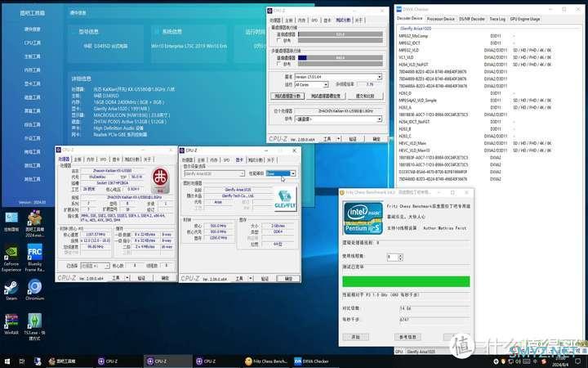Open the 图吧工具箱 2024 desktop shortcut

tap(34, 223)
